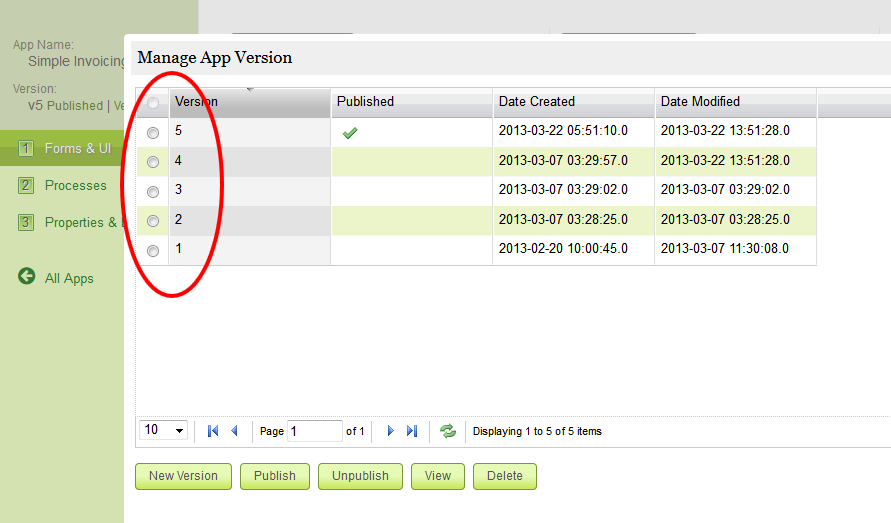Open the Properties menu item in sidebar

pyautogui.click(x=80, y=222)
